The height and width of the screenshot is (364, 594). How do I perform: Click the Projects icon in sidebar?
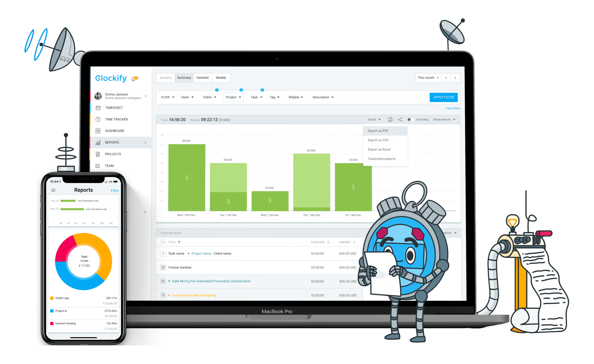coord(98,154)
